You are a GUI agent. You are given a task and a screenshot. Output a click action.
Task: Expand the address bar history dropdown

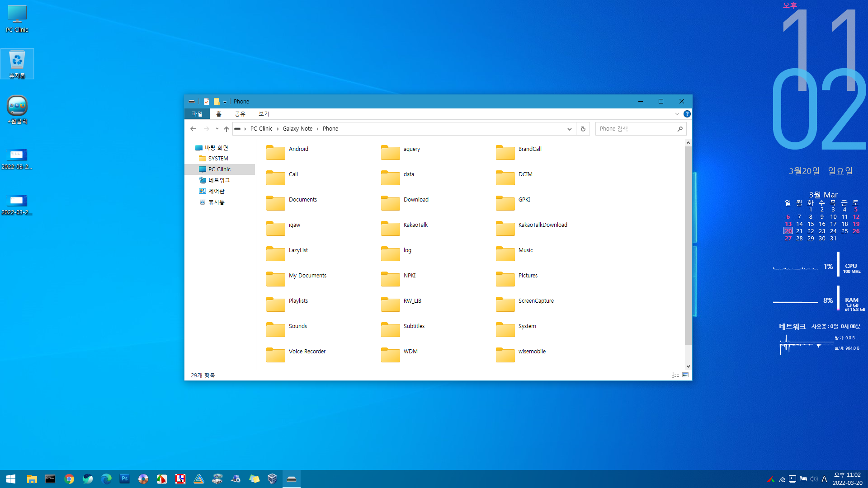(x=569, y=129)
